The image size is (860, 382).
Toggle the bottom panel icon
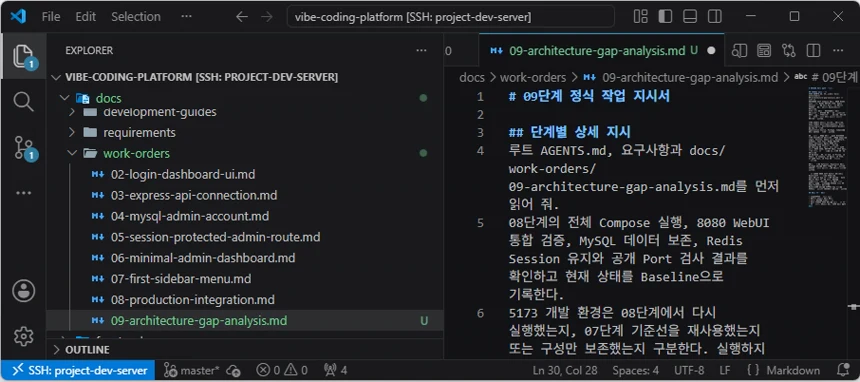point(690,16)
